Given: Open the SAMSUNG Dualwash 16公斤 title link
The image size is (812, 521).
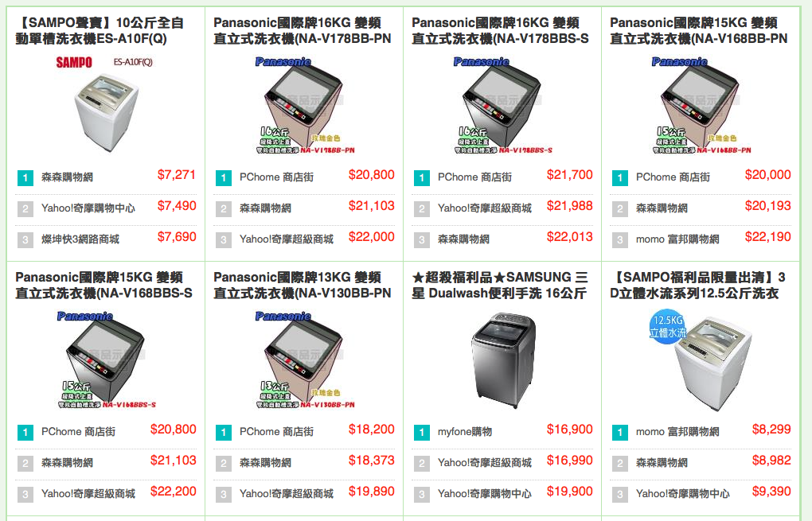Looking at the screenshot, I should click(500, 285).
